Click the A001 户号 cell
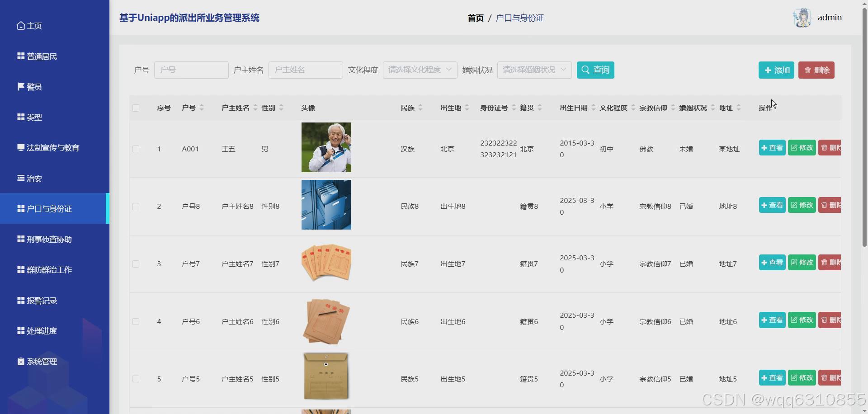The height and width of the screenshot is (414, 868). tap(190, 149)
